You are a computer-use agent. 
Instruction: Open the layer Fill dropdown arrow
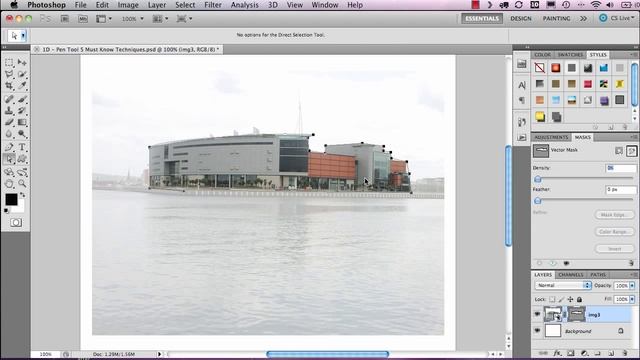point(632,299)
